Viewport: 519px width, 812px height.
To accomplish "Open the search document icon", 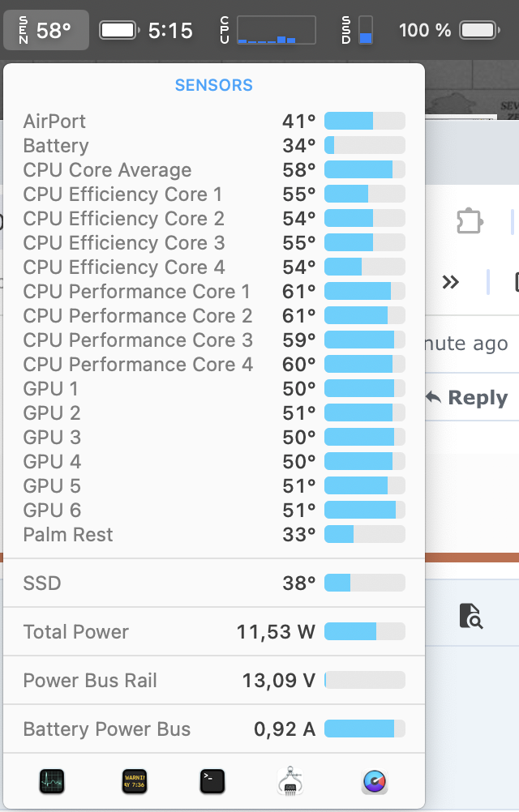I will 470,616.
